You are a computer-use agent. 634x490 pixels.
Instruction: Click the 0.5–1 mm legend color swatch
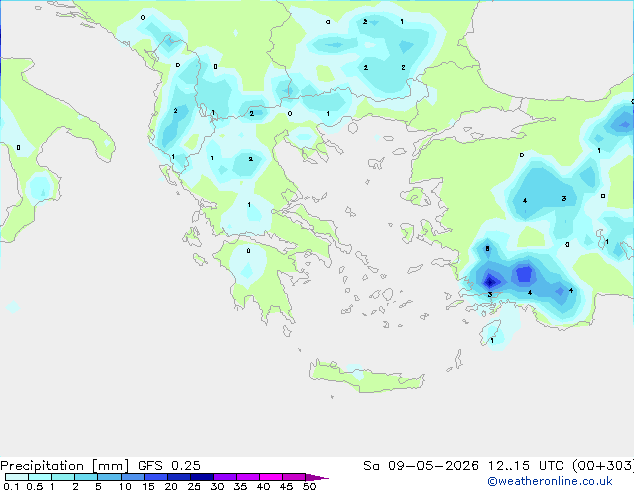[x=40, y=477]
